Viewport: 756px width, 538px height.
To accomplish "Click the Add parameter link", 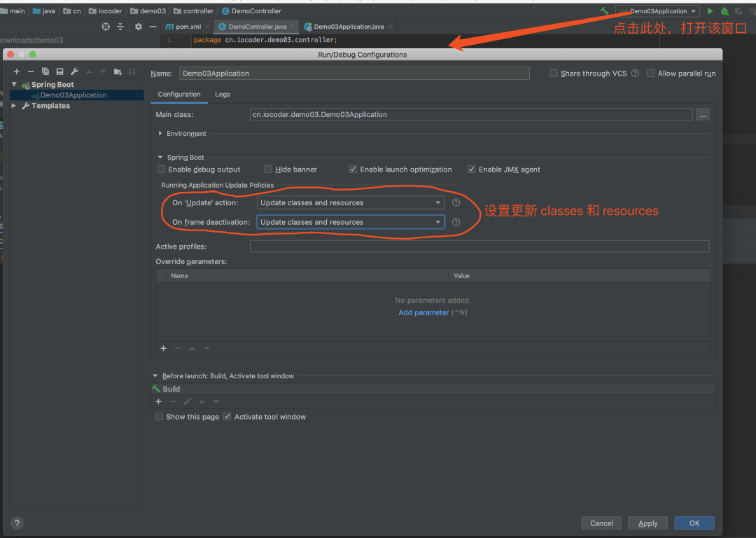I will [x=423, y=312].
